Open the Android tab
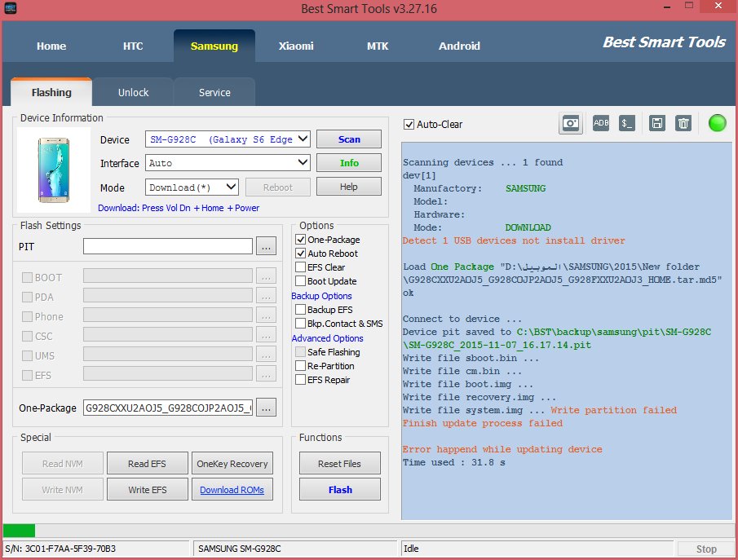Viewport: 738px width, 560px height. [459, 46]
